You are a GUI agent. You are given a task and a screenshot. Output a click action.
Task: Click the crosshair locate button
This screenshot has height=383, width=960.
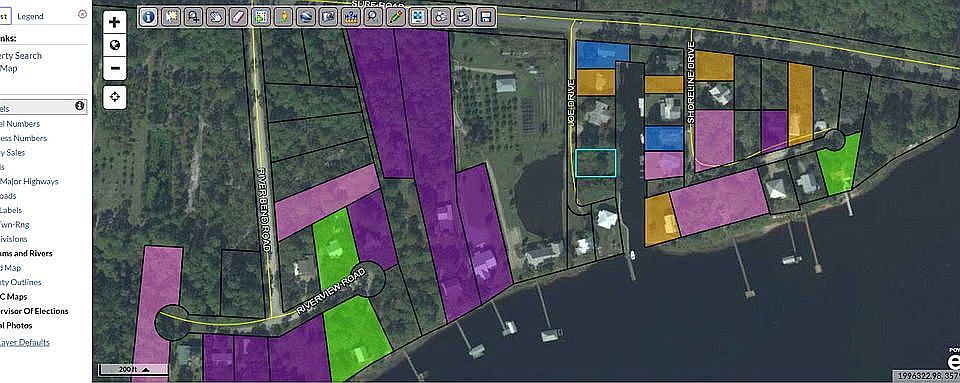click(x=115, y=97)
